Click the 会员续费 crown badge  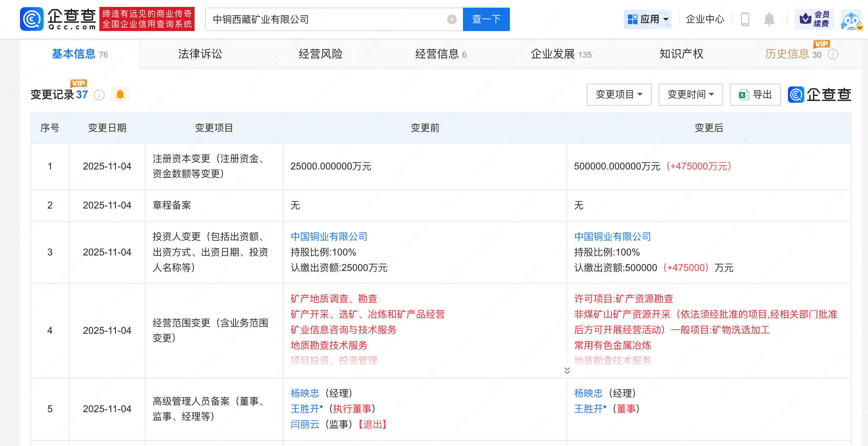point(813,19)
